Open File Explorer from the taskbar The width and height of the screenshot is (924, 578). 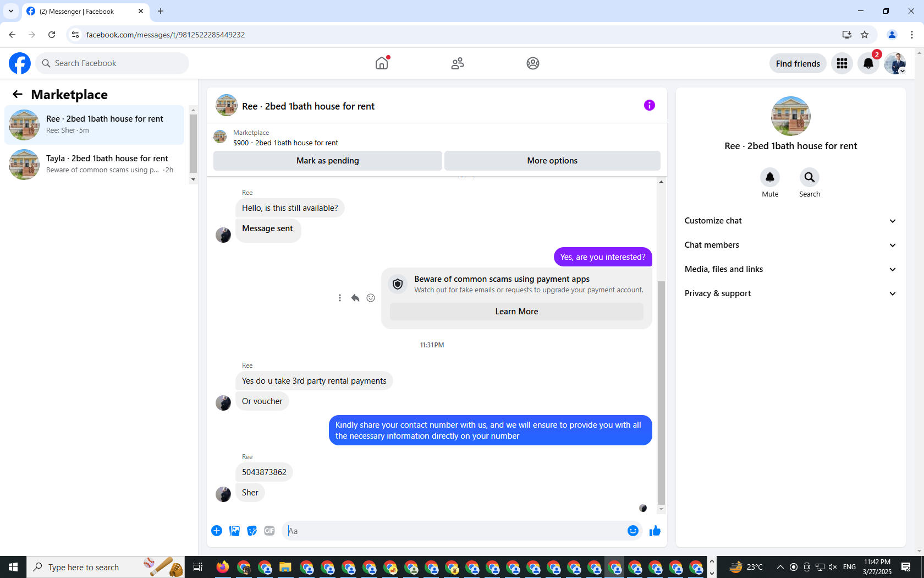tap(285, 567)
